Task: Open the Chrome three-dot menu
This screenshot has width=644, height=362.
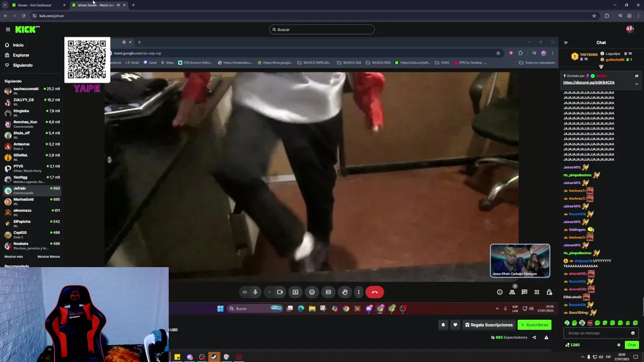Action: pos(638,16)
